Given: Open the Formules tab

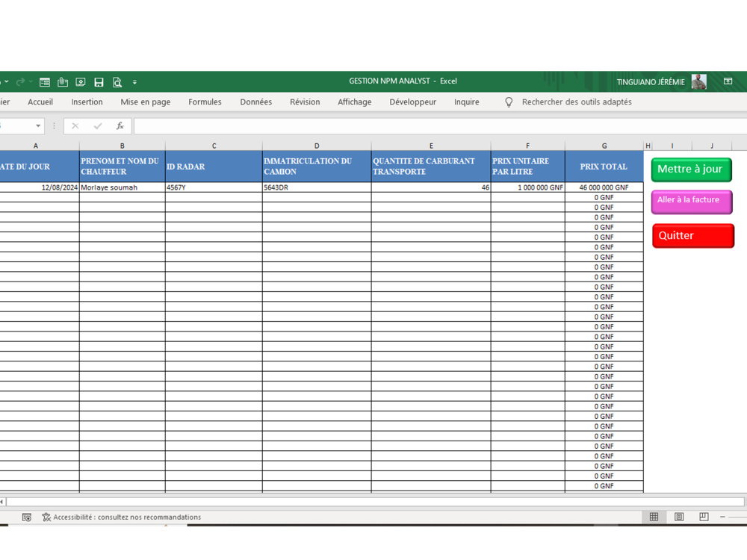Looking at the screenshot, I should click(205, 102).
